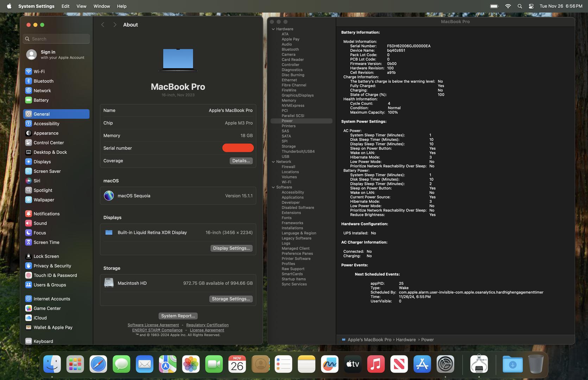Collapse the Network tree section
Screen dimensions: 588x380
pos(273,162)
